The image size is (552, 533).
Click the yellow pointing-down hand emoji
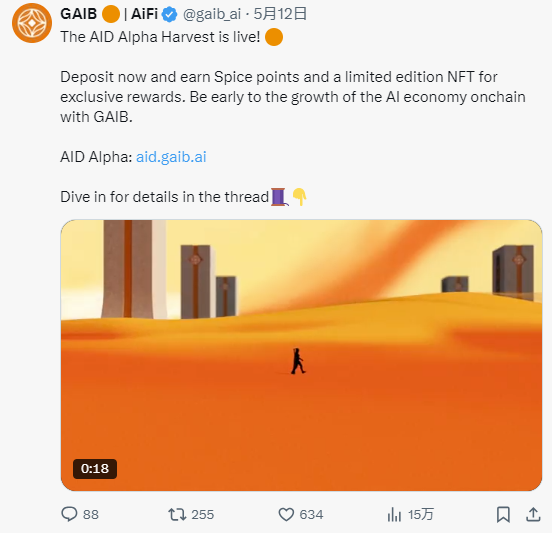point(300,197)
